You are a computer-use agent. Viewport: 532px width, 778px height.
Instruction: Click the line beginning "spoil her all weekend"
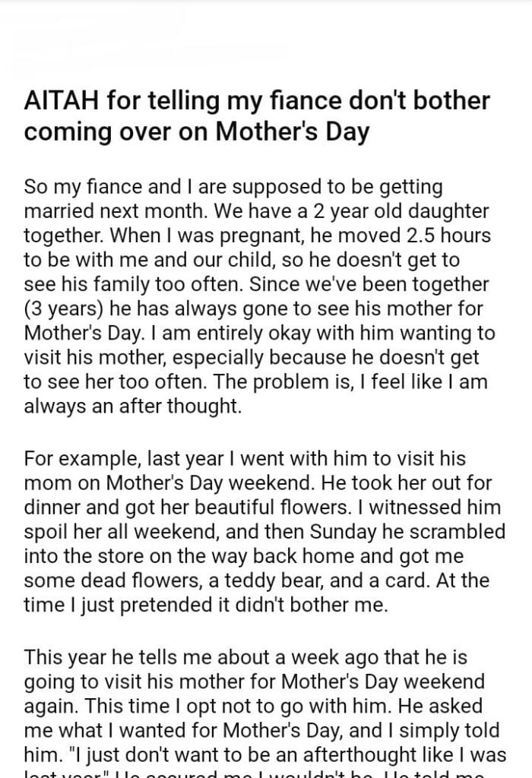click(263, 532)
